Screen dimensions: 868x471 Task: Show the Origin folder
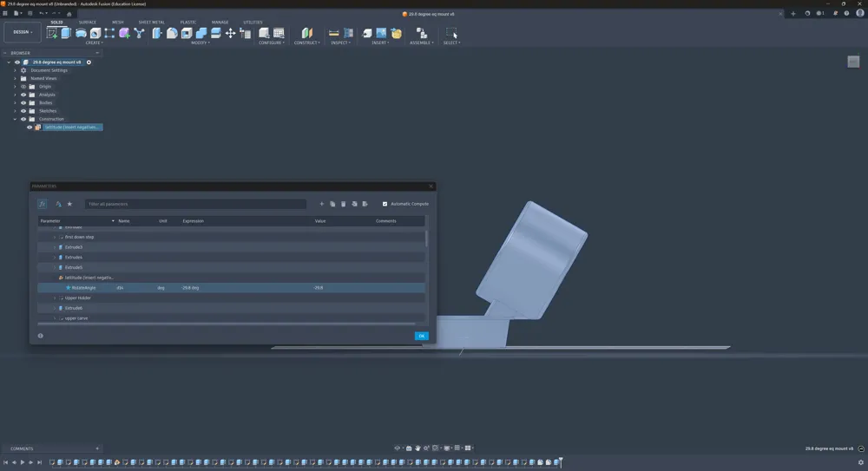pos(23,87)
